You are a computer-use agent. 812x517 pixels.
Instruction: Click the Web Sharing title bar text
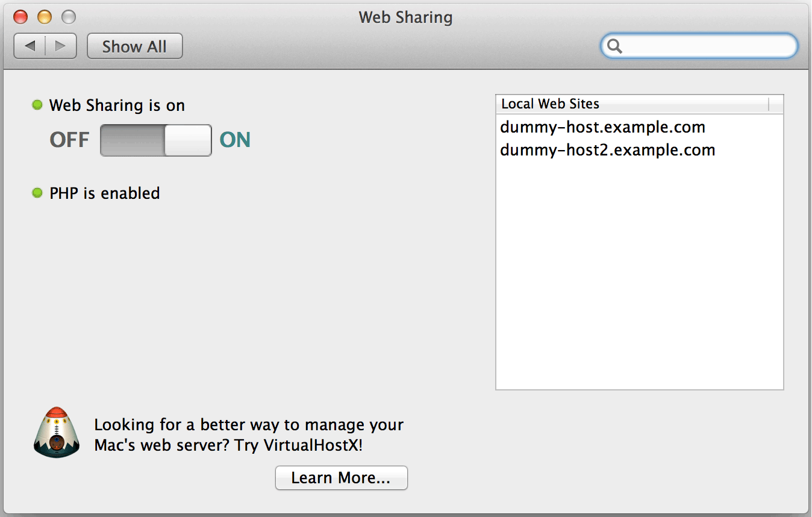405,17
